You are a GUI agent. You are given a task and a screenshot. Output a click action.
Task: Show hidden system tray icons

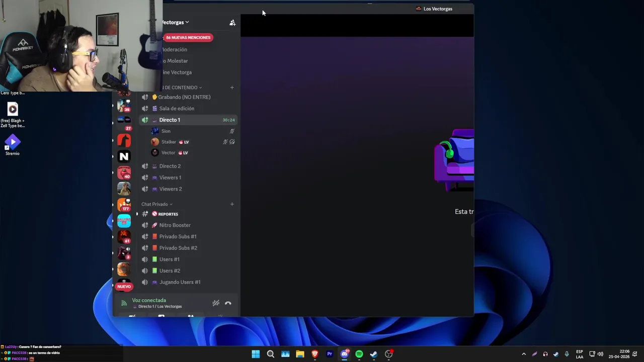pos(524,354)
